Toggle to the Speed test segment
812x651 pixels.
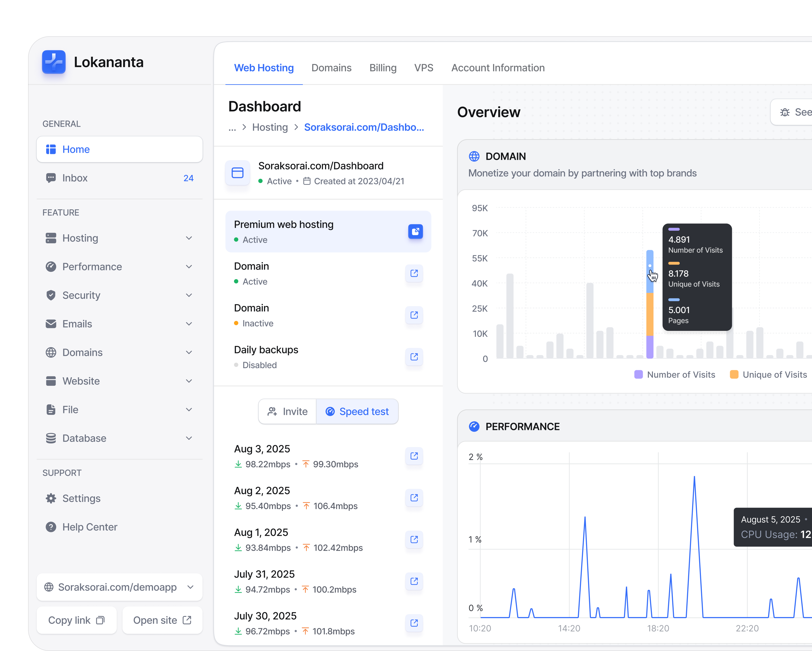tap(357, 412)
